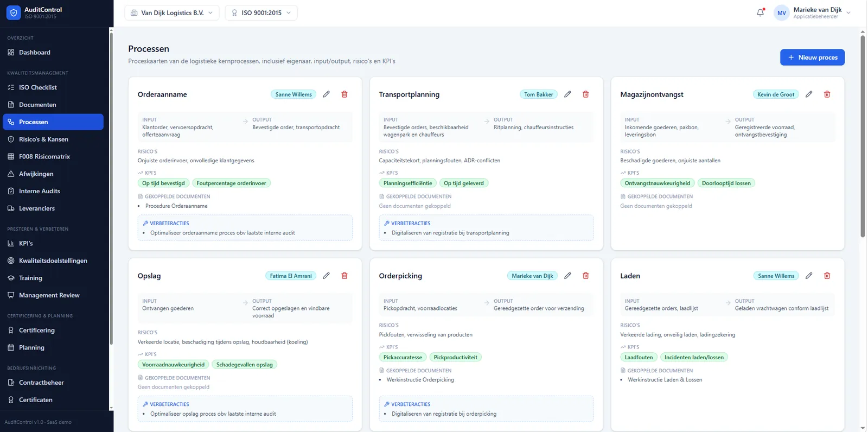Click the Op tijd geleverd KPI tag
Viewport: 868px width, 432px height.
464,183
